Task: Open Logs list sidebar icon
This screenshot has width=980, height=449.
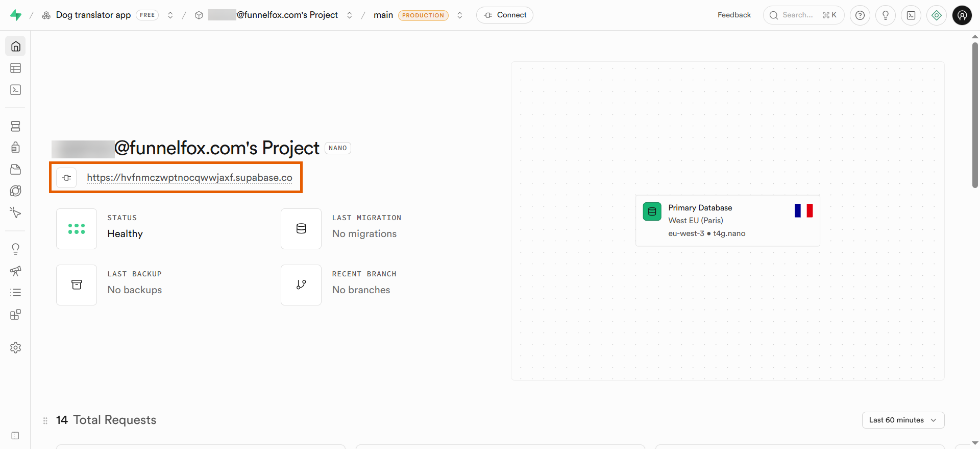Action: point(16,293)
